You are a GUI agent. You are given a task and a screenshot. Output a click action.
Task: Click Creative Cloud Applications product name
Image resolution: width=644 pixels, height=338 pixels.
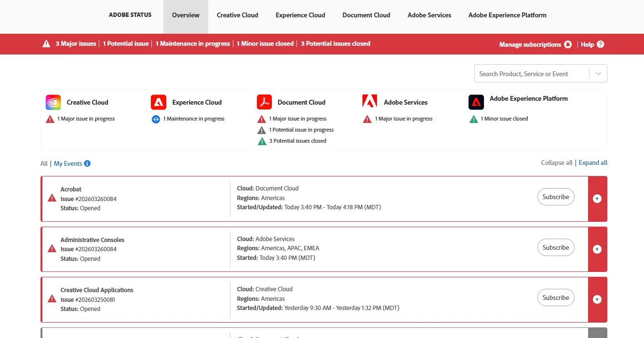[x=97, y=290]
